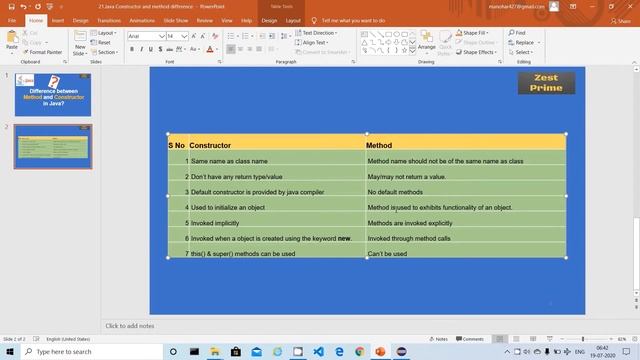This screenshot has width=640, height=360.
Task: Click the Windows search box
Action: (x=92, y=351)
